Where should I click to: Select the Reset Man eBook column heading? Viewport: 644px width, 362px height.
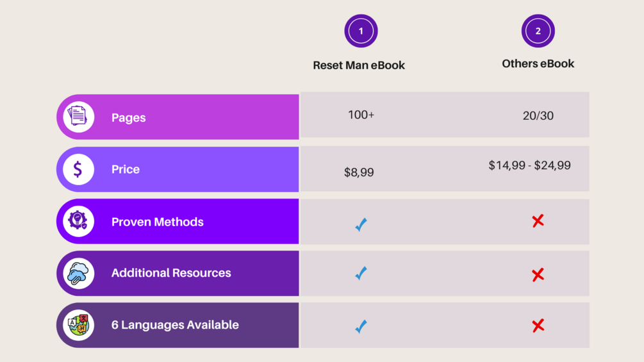[x=359, y=65]
